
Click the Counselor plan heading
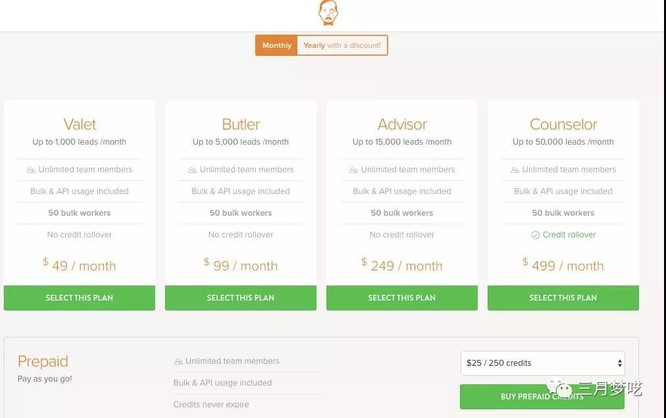563,125
